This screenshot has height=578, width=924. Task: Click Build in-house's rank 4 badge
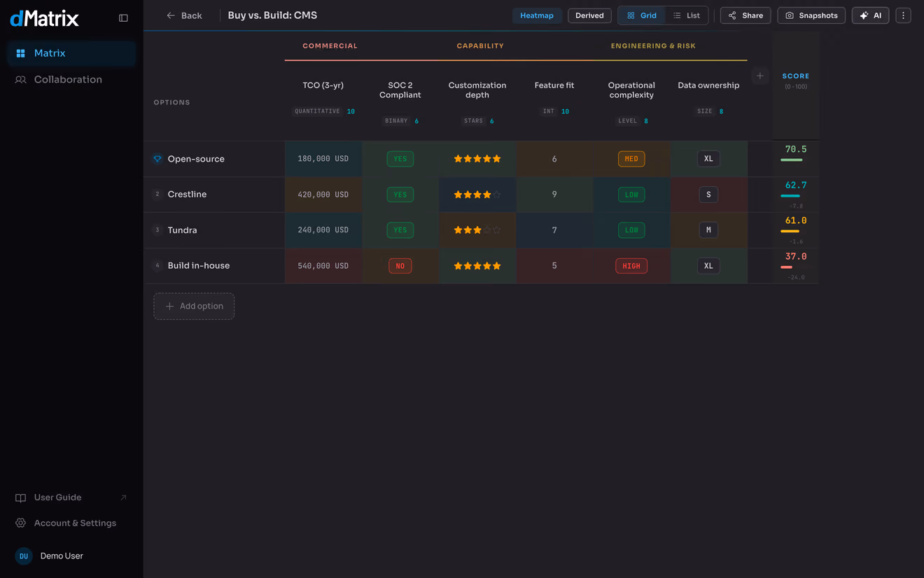pos(157,266)
